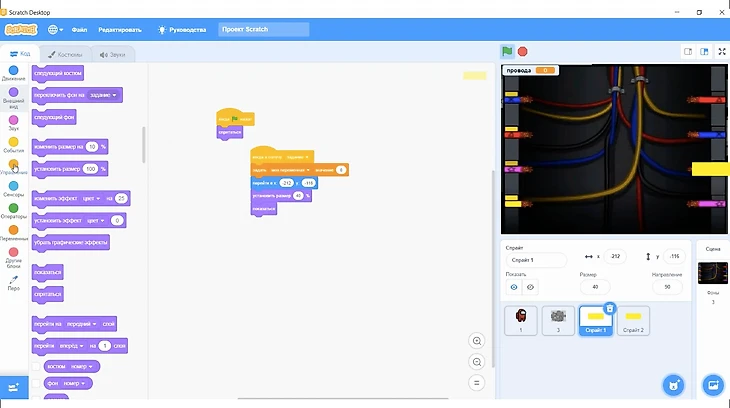730x408 pixels.
Task: Hide the sprite using crossed-eye toggle
Action: (531, 287)
